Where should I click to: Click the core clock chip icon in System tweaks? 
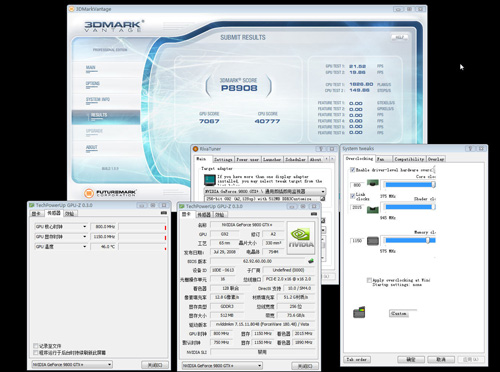click(x=373, y=183)
